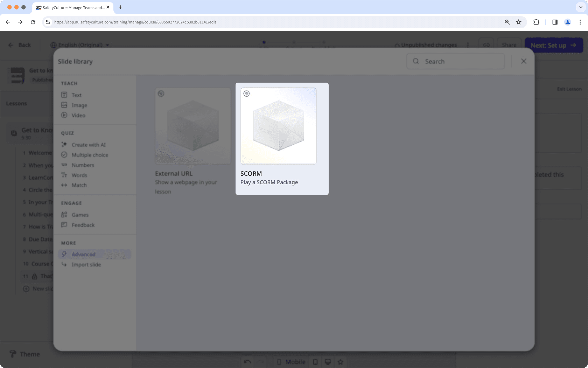Select the Video slide type
The image size is (588, 368).
(x=78, y=115)
